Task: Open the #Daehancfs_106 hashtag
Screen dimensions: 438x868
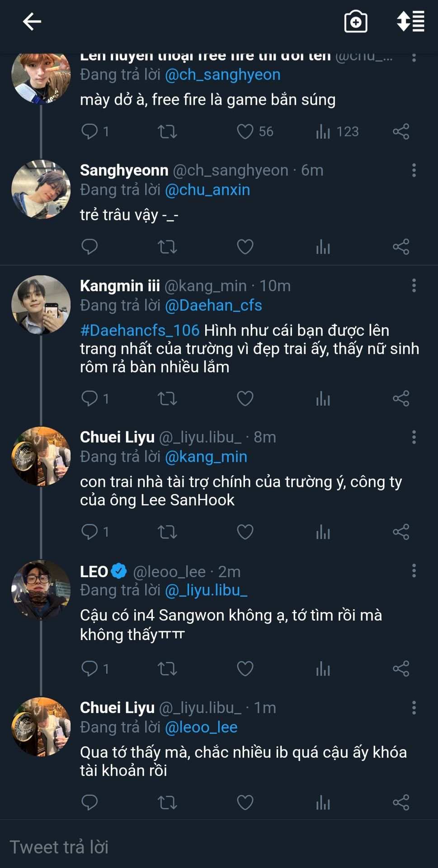Action: [x=140, y=330]
